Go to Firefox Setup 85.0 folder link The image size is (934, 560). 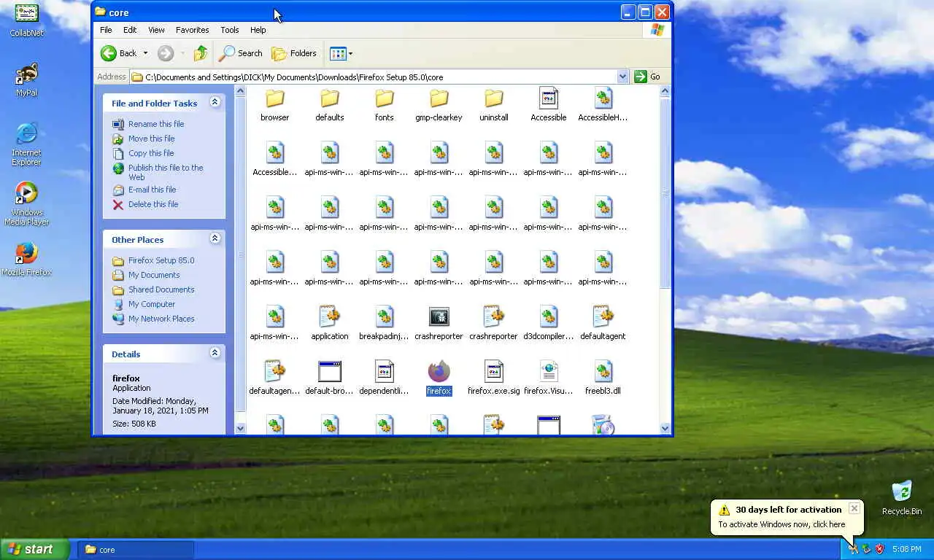[x=161, y=260]
